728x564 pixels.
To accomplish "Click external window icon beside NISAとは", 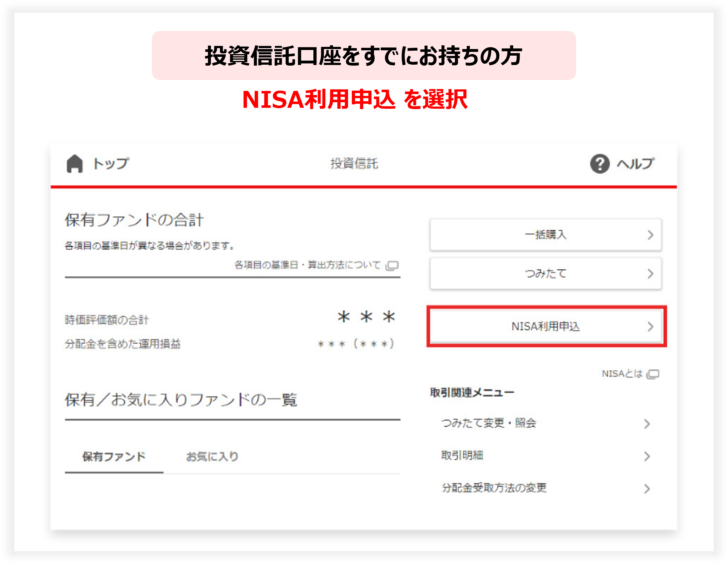I will click(x=653, y=374).
